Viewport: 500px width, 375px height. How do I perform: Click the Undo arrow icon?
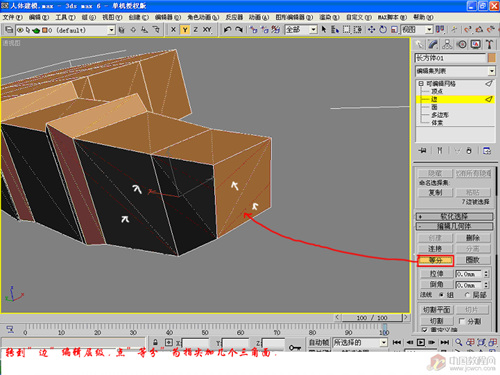pyautogui.click(x=227, y=30)
